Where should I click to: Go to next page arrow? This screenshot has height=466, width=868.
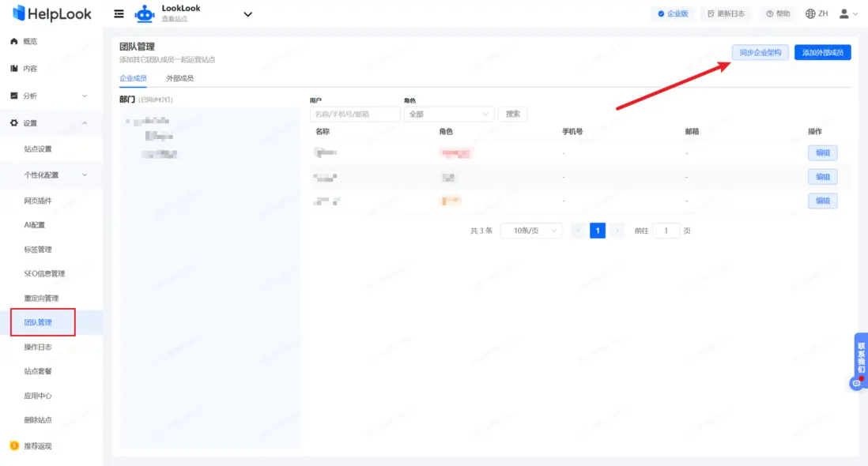click(617, 231)
